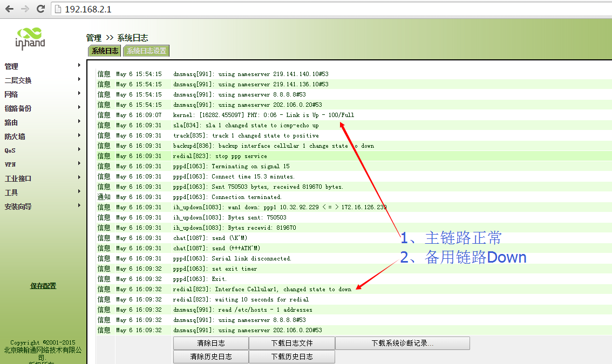Image resolution: width=612 pixels, height=364 pixels.
Task: Click the 下载日志文件 button
Action: click(x=291, y=343)
